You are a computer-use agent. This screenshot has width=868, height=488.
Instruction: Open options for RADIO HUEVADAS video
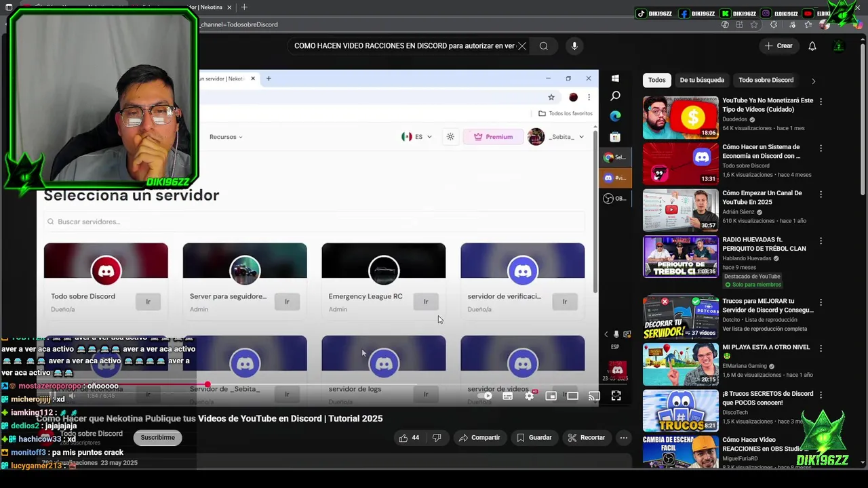(821, 241)
